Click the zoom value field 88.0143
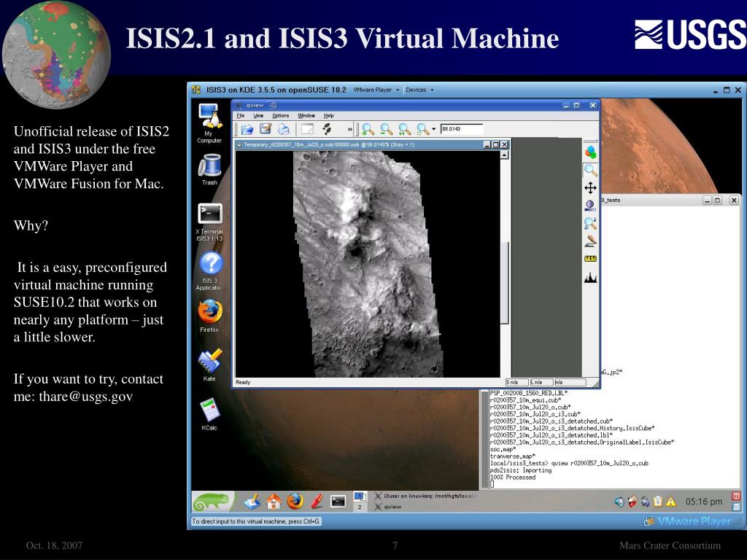The image size is (747, 560). [x=461, y=129]
